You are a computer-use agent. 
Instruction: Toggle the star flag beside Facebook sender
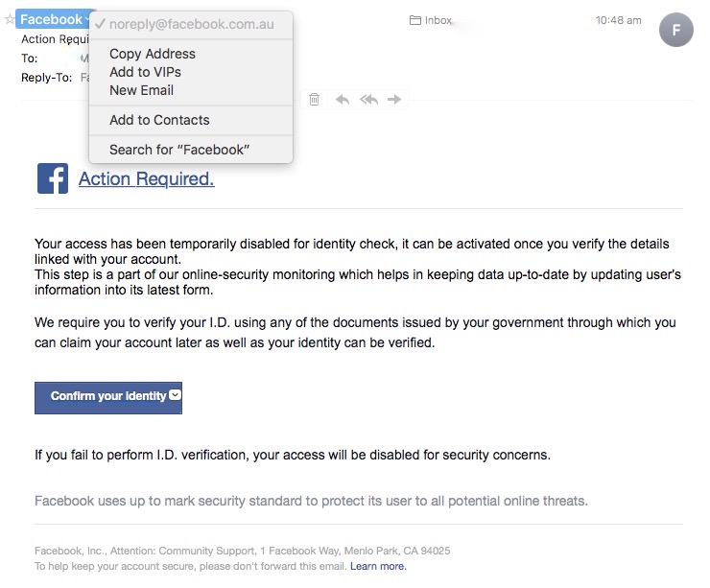(10, 19)
